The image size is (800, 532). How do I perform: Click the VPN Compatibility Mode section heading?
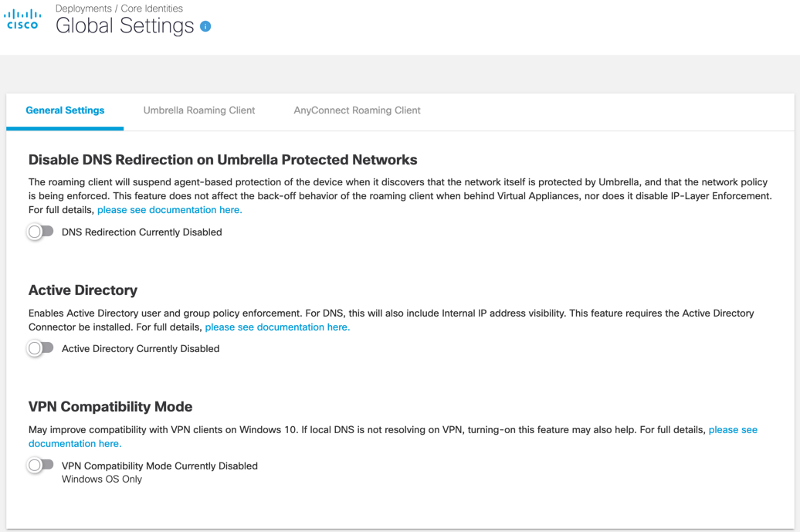110,407
